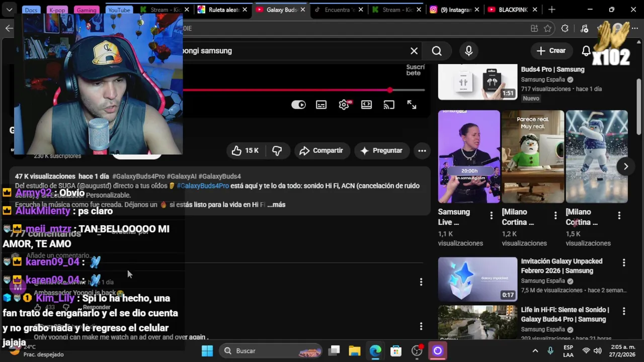This screenshot has width=644, height=362.
Task: Open options for second comment
Action: (421, 327)
